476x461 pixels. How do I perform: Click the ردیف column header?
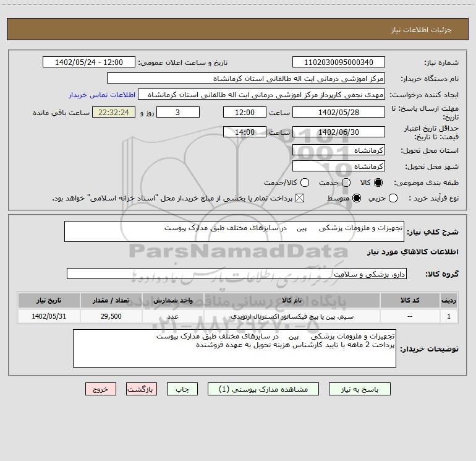tap(449, 300)
